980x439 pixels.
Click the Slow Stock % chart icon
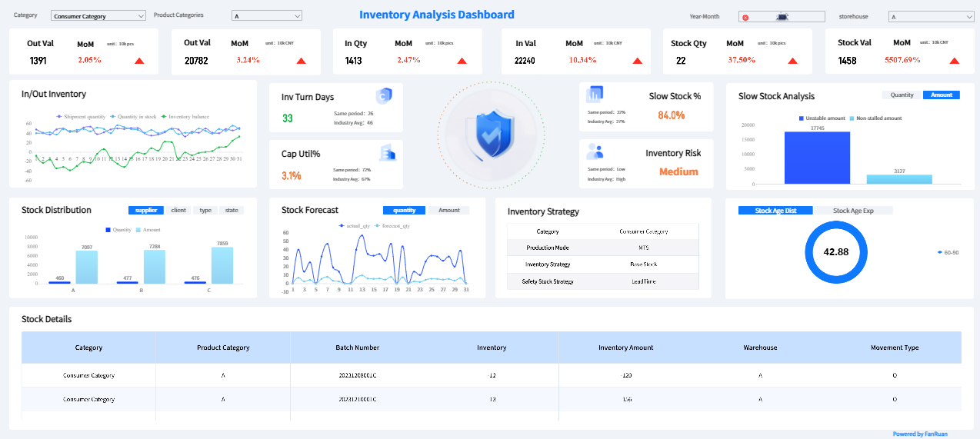coord(595,95)
